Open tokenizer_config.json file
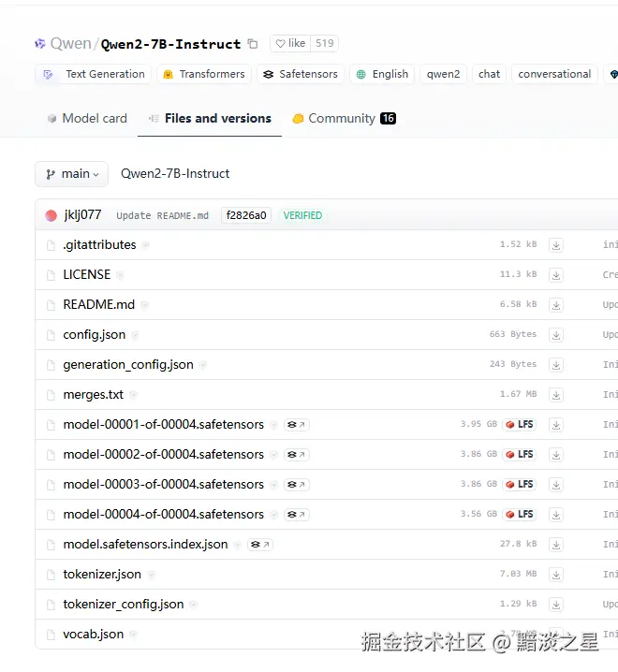The height and width of the screenshot is (672, 618). (124, 605)
